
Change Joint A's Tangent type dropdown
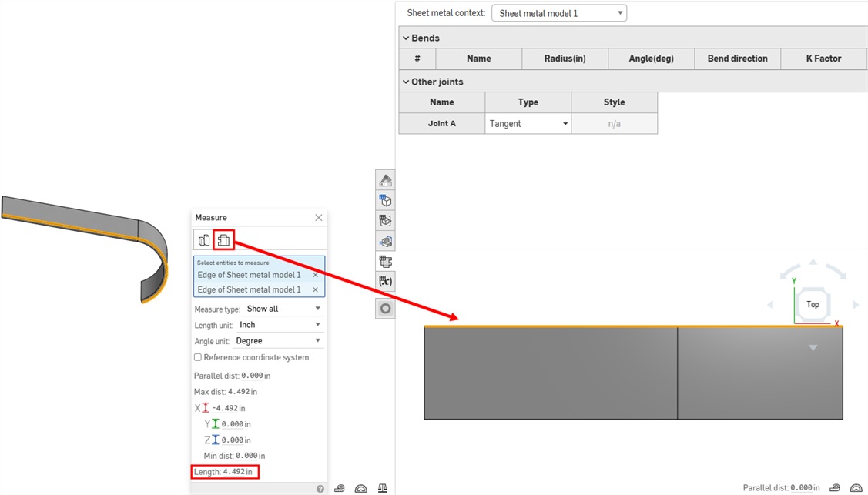[x=527, y=123]
